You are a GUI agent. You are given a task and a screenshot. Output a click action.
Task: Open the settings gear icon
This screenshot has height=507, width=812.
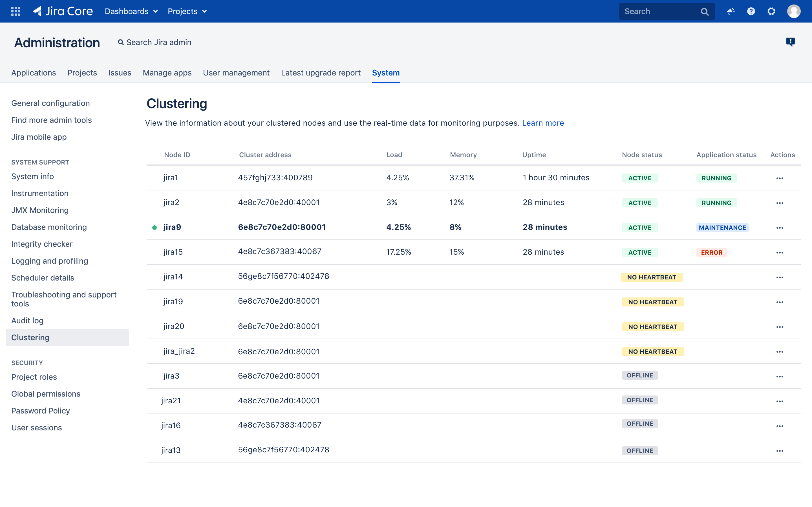[771, 11]
